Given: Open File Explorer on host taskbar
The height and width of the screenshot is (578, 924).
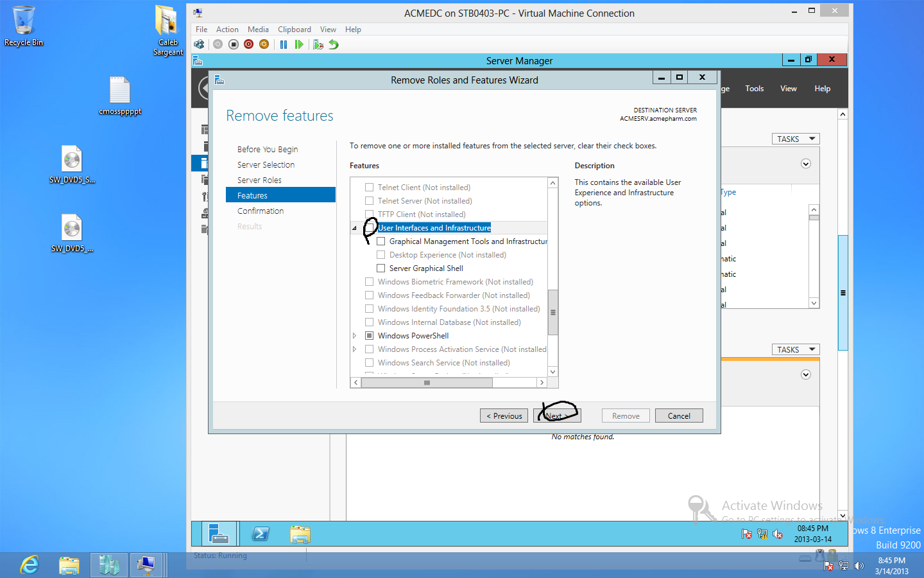Looking at the screenshot, I should coord(69,565).
